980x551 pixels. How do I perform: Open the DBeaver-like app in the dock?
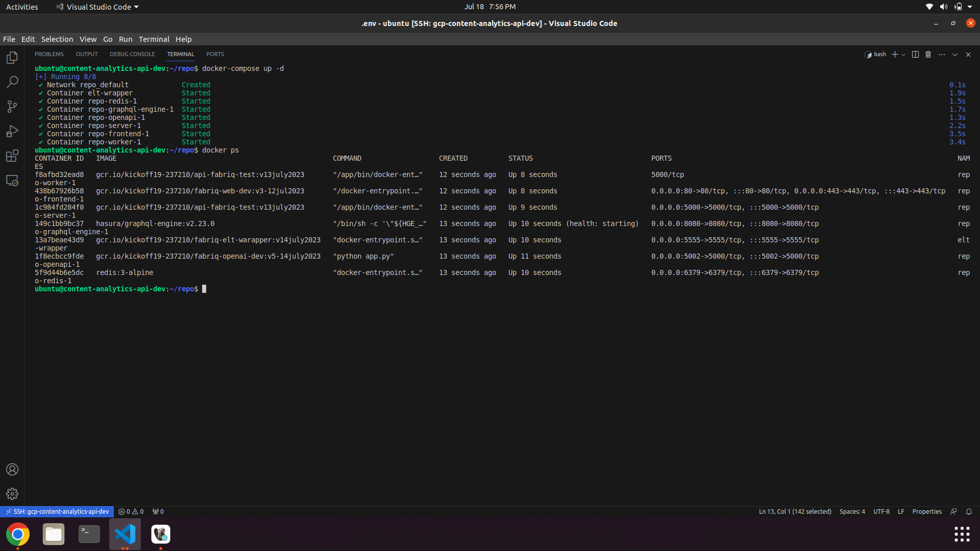[x=161, y=534]
